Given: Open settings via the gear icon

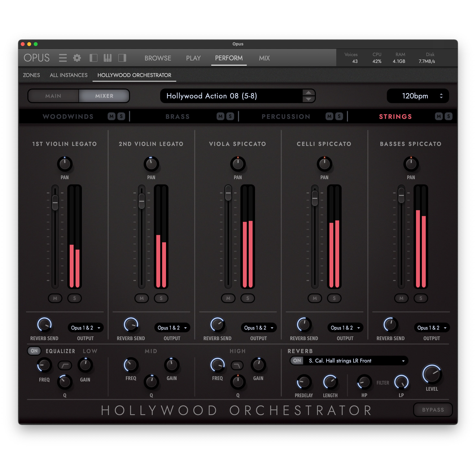Looking at the screenshot, I should [x=77, y=58].
